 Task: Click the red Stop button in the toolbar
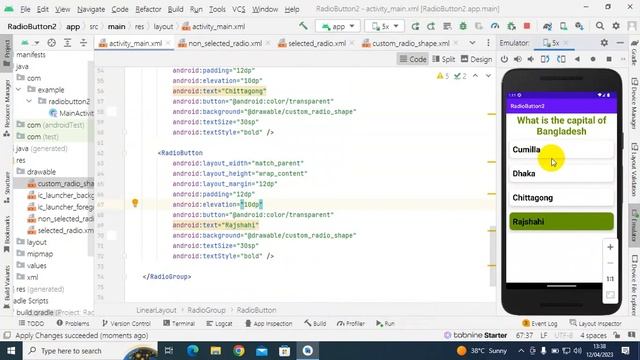527,26
